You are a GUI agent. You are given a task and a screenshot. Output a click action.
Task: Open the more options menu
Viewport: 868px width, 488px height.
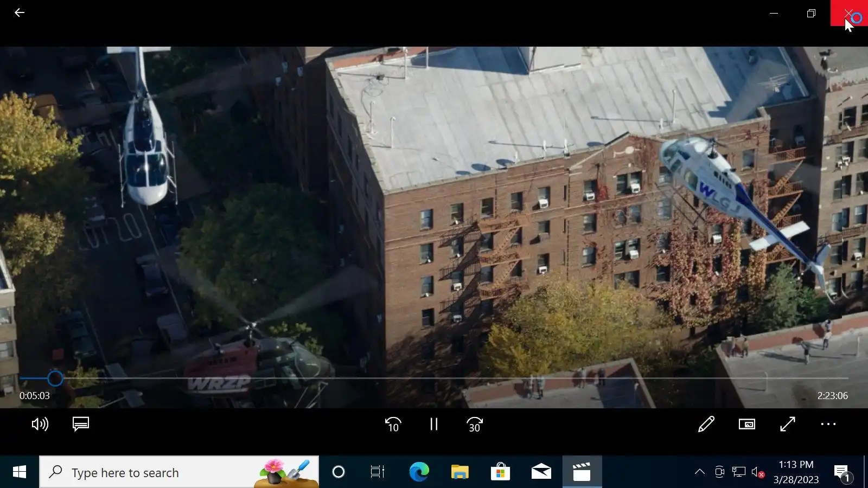coord(828,424)
